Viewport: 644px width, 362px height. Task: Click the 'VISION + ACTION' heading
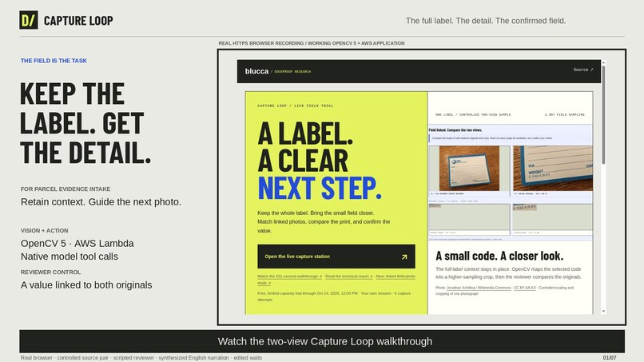45,230
